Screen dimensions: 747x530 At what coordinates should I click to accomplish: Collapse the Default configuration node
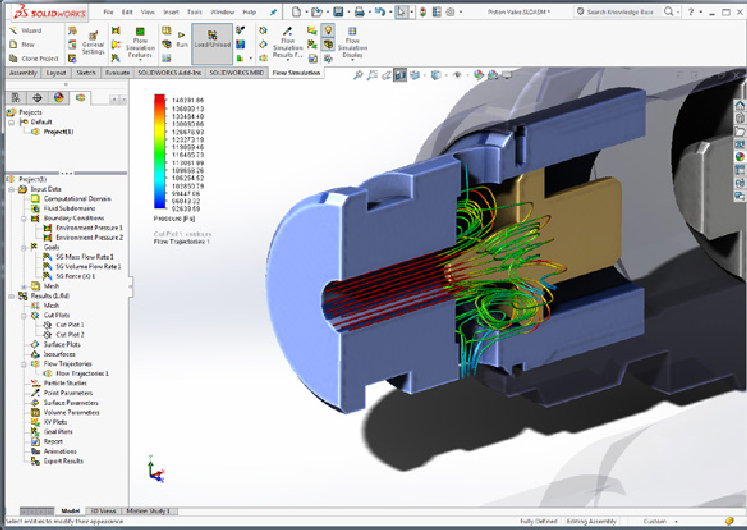point(11,122)
